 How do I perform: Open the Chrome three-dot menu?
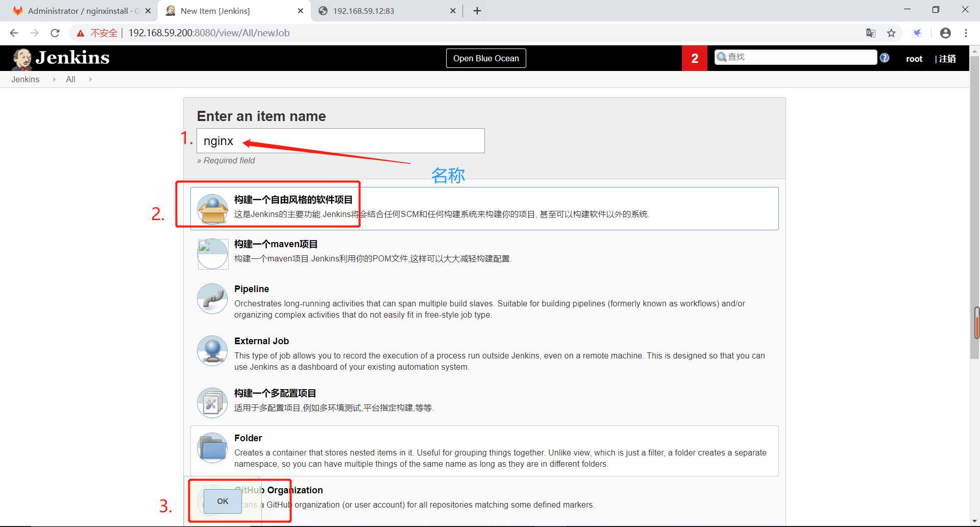pos(966,33)
